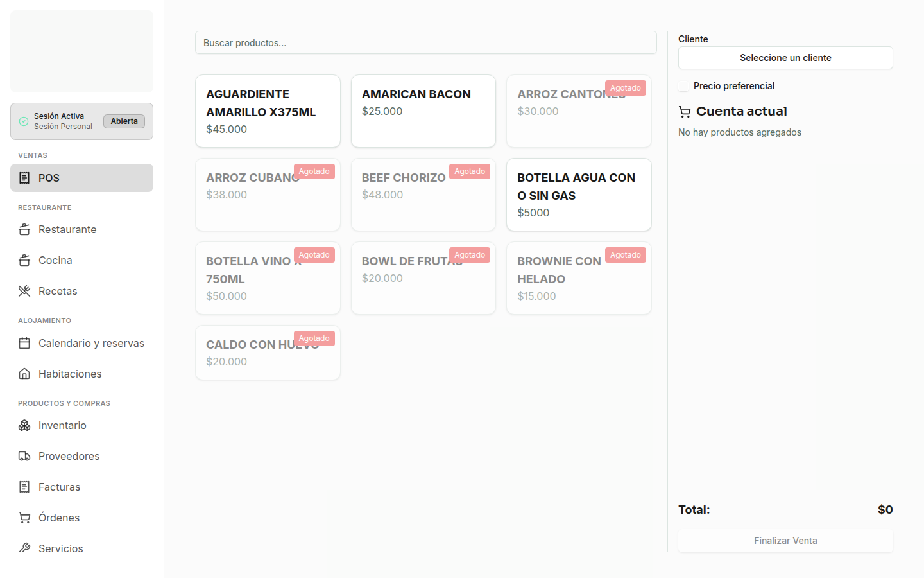Select the ARROZ CANTONES product card
This screenshot has width=924, height=578.
[579, 111]
